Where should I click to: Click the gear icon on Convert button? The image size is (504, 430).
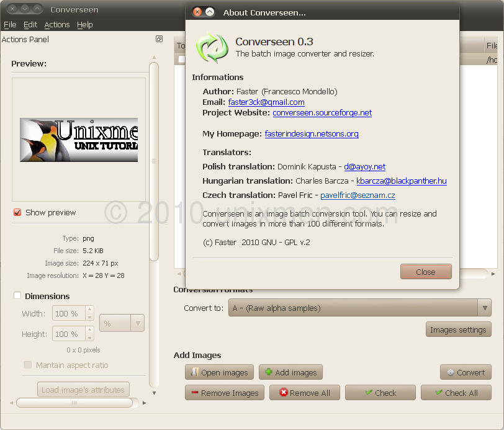click(x=451, y=372)
